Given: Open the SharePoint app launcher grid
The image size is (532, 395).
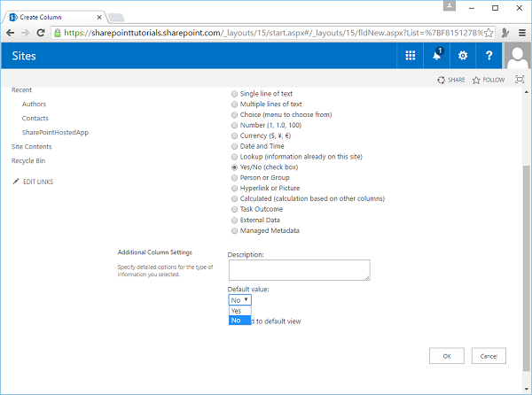Looking at the screenshot, I should 410,55.
